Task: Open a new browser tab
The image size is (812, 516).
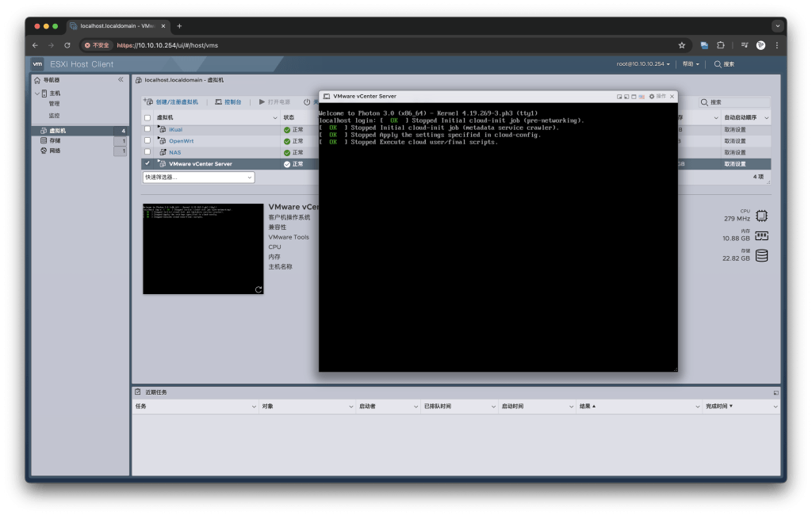Action: (x=179, y=26)
